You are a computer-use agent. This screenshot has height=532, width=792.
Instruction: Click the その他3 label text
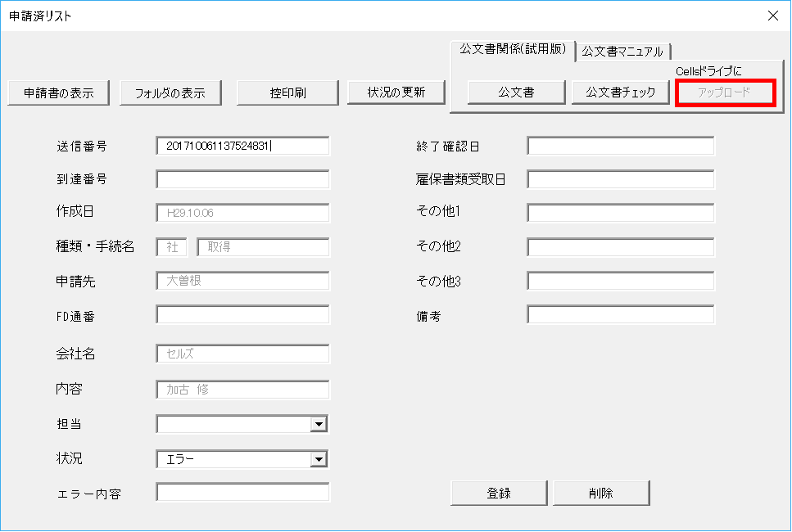point(438,282)
